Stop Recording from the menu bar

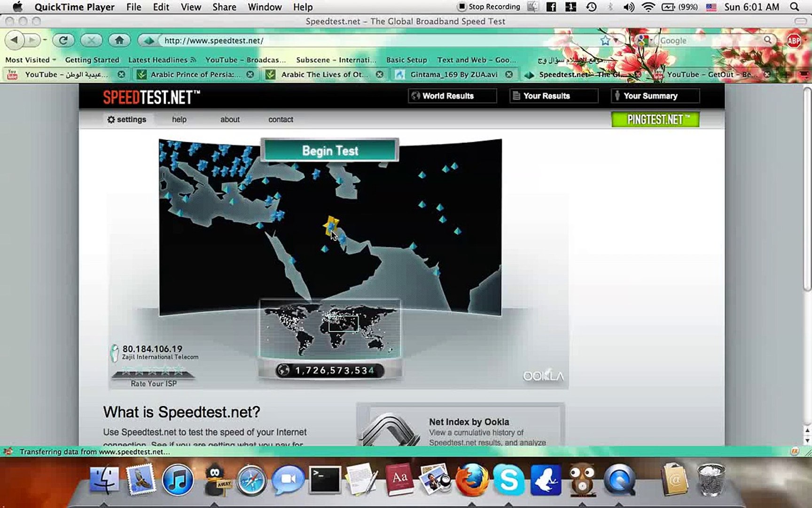[x=489, y=7]
